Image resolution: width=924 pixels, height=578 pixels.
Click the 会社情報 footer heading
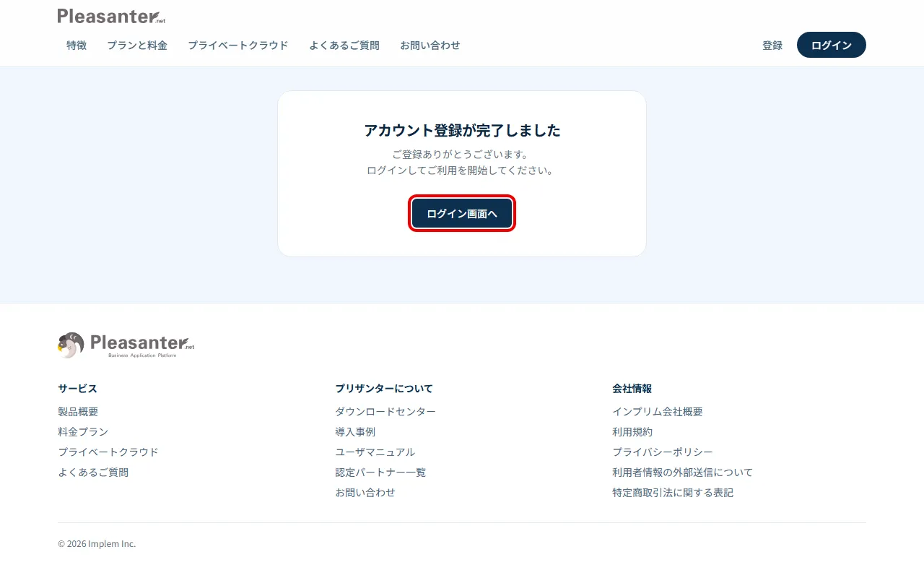click(x=632, y=389)
